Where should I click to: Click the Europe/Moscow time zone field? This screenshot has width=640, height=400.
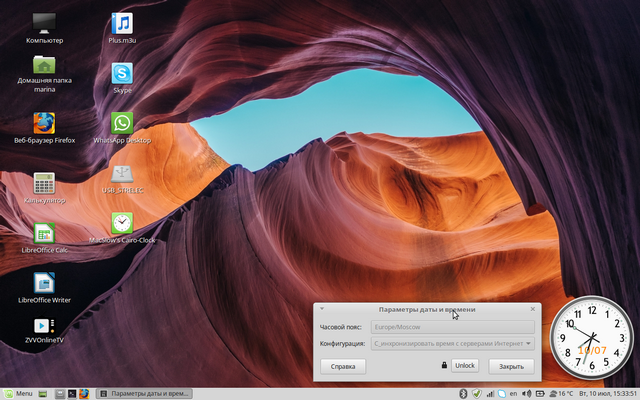[453, 326]
